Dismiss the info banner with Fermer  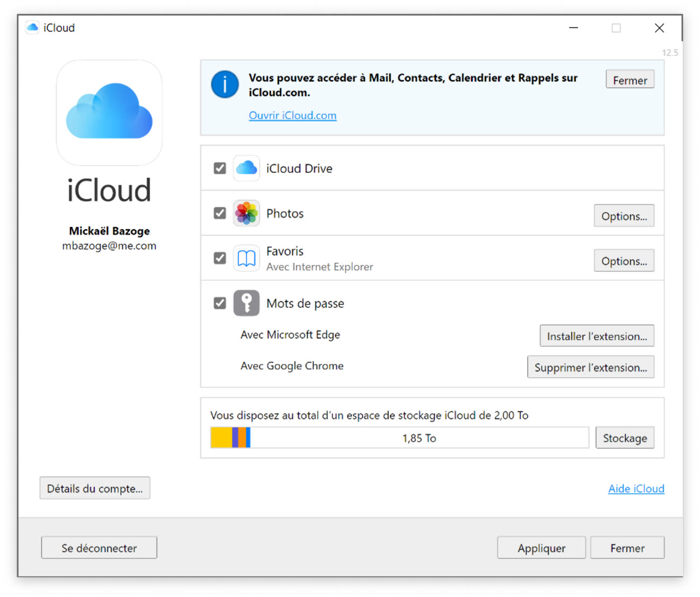630,80
